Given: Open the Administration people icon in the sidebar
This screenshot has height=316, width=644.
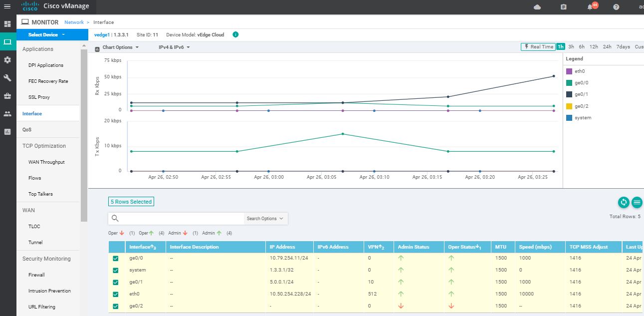Looking at the screenshot, I should [x=7, y=114].
